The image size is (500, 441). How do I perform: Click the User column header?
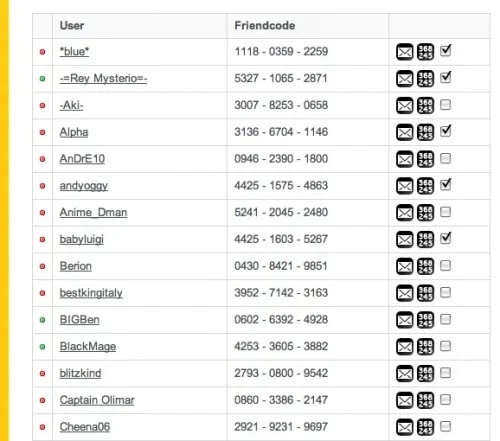[72, 26]
